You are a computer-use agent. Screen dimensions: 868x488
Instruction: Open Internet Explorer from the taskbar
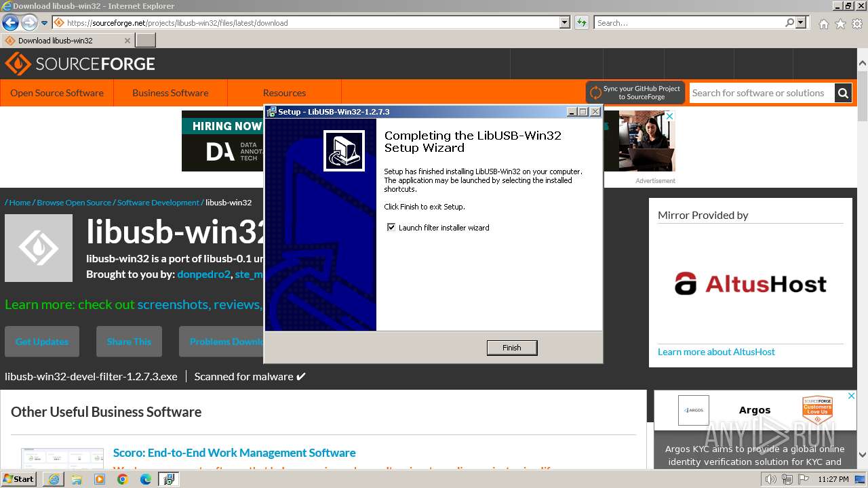pyautogui.click(x=54, y=479)
